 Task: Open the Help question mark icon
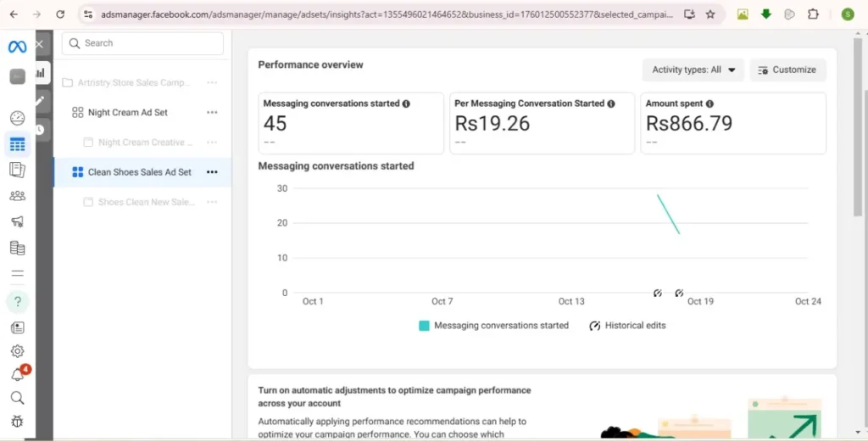point(17,301)
